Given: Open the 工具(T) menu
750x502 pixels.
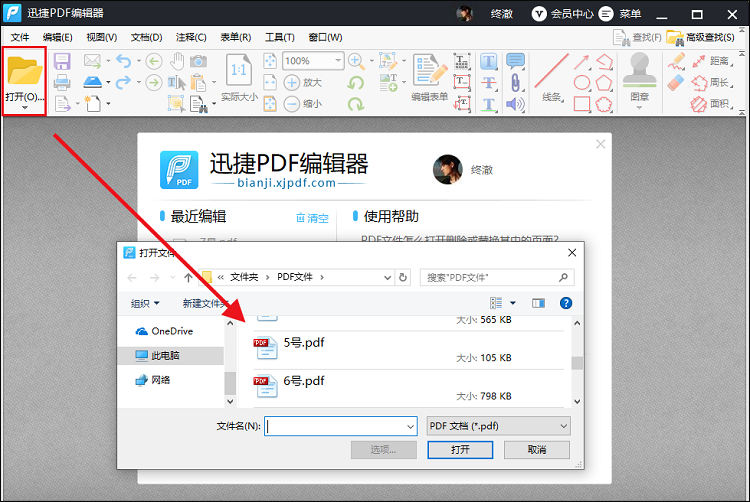Looking at the screenshot, I should tap(280, 37).
